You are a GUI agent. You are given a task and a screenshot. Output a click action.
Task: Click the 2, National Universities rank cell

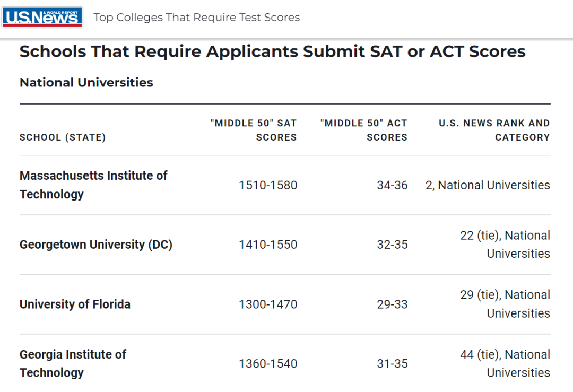click(488, 185)
